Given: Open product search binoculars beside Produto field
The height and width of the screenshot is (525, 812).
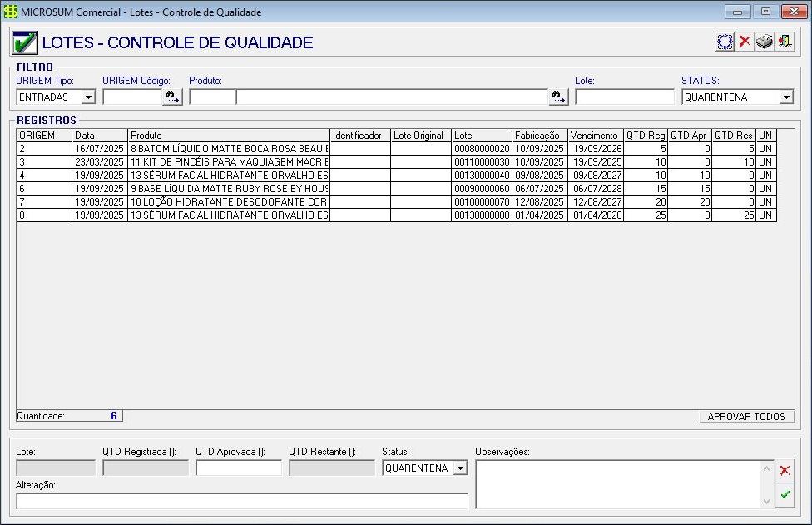Looking at the screenshot, I should (x=558, y=97).
